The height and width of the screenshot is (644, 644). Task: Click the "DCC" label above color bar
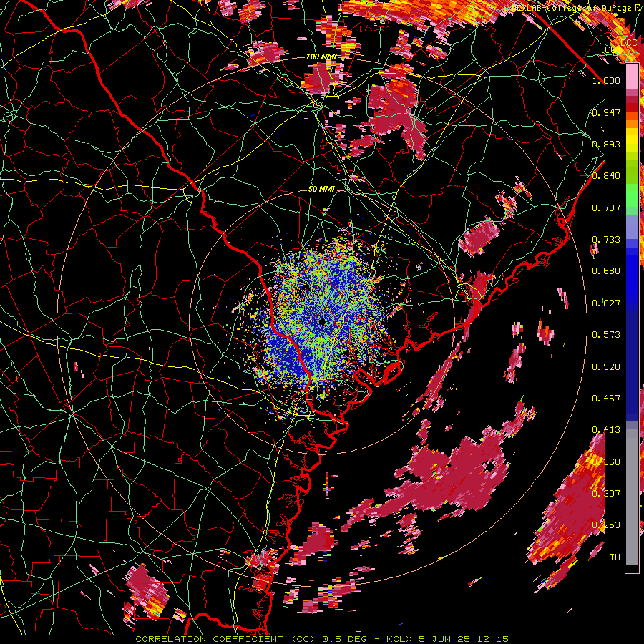pos(628,43)
